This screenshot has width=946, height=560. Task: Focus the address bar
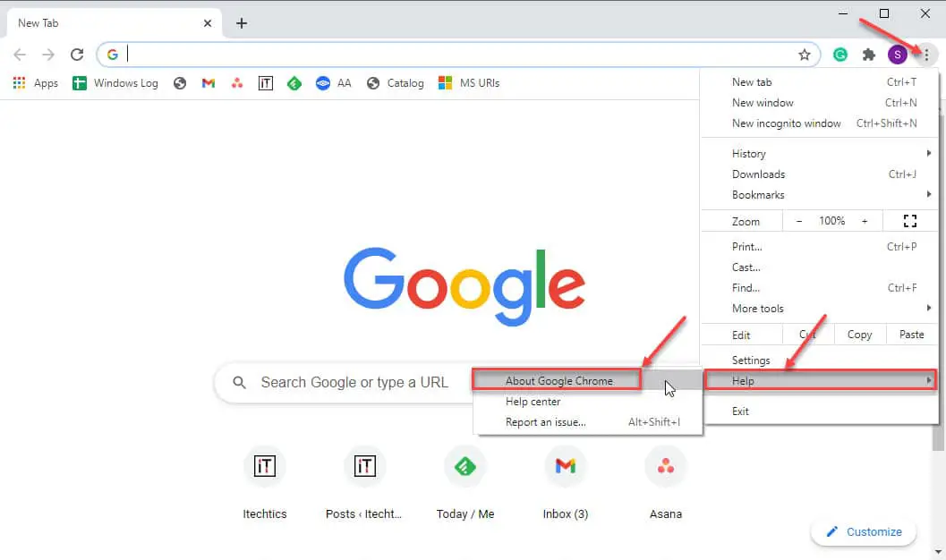pos(458,55)
